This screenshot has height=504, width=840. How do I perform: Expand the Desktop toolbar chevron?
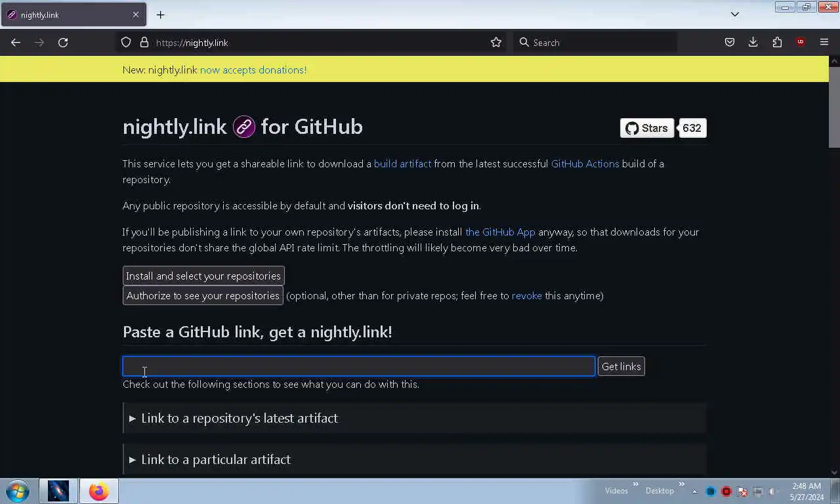click(681, 485)
